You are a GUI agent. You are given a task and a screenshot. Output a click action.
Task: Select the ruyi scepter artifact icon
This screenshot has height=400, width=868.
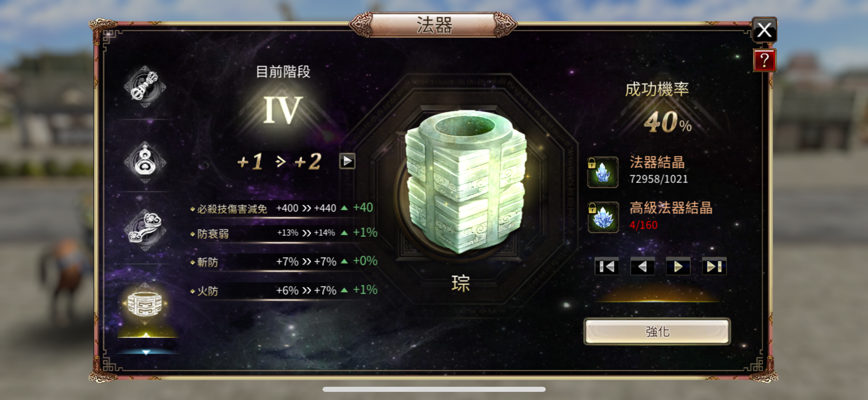[x=145, y=230]
